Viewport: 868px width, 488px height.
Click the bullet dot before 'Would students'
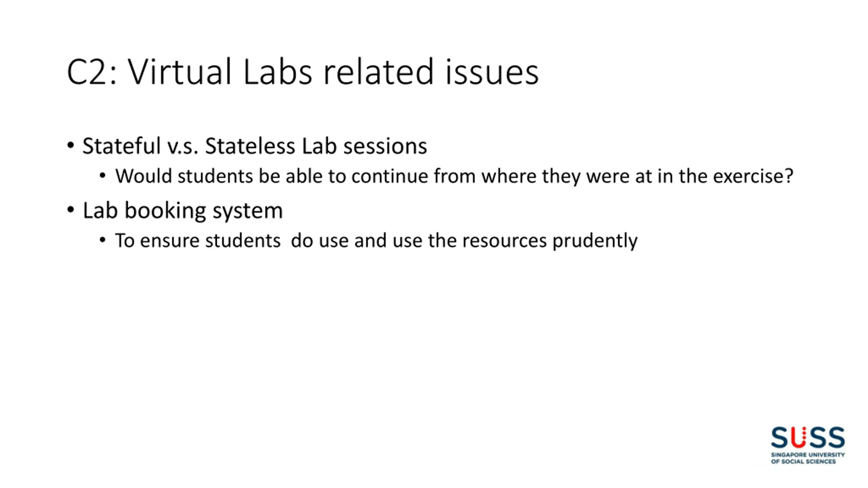103,176
